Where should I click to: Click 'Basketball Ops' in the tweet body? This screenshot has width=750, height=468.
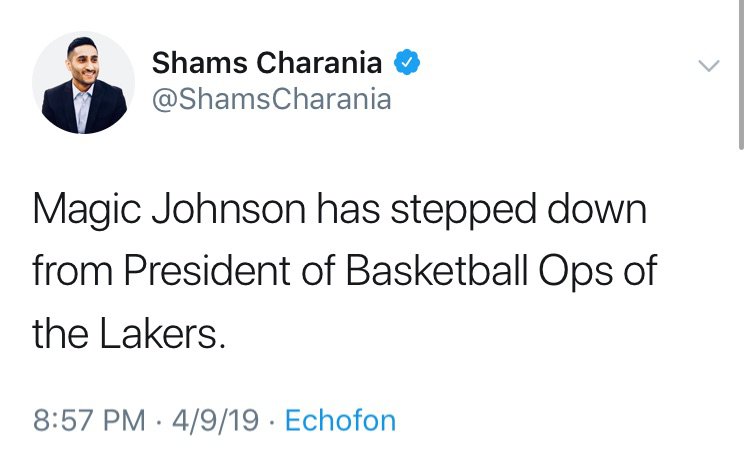pyautogui.click(x=479, y=271)
